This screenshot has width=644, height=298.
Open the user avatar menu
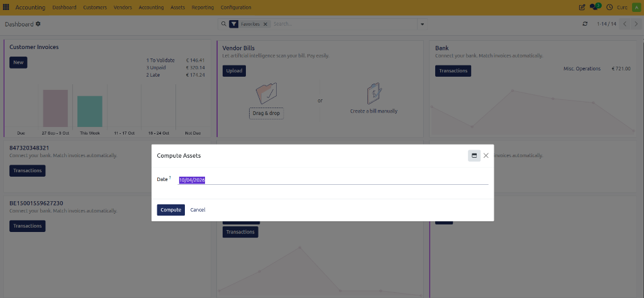[636, 8]
